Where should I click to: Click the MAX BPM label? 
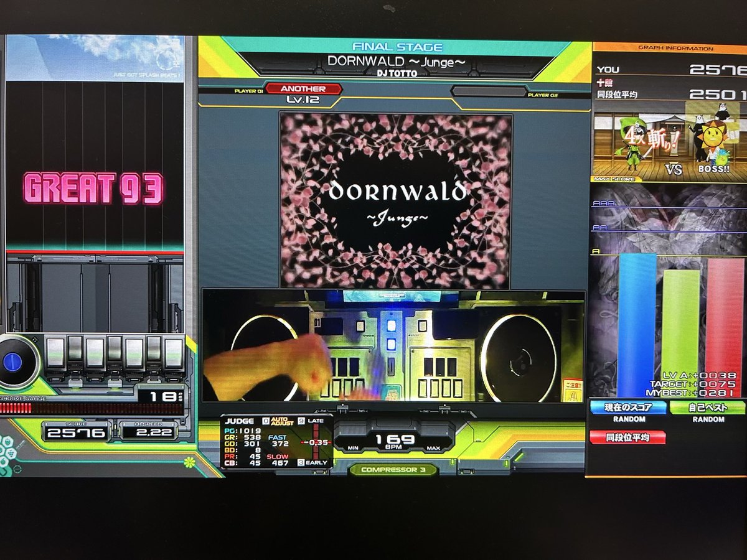(x=434, y=449)
